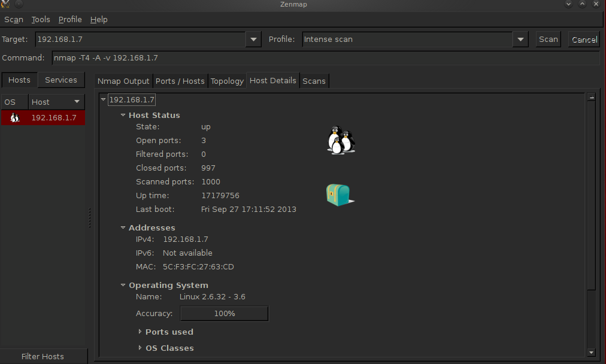Image resolution: width=606 pixels, height=364 pixels.
Task: Collapse the Operating System section
Action: point(123,285)
